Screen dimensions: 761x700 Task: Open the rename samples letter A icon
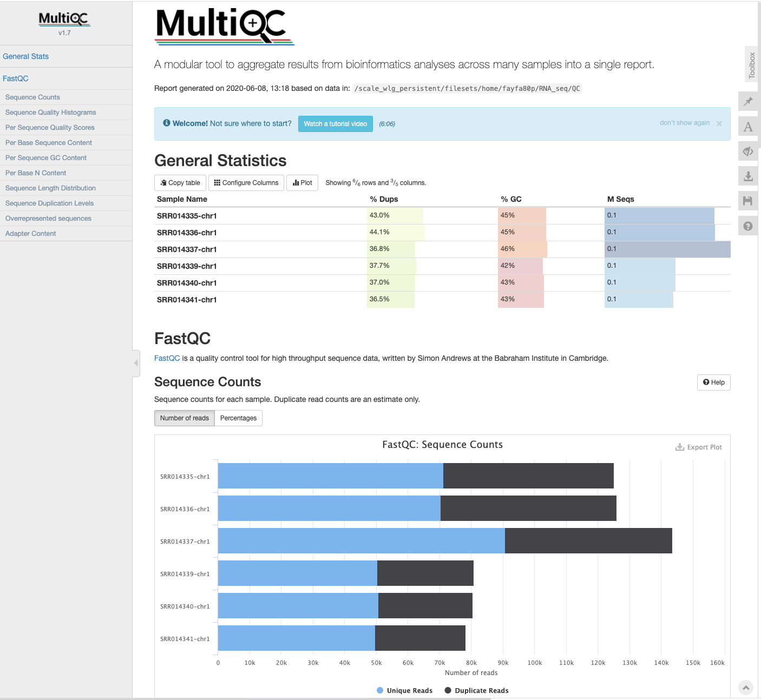[x=748, y=127]
